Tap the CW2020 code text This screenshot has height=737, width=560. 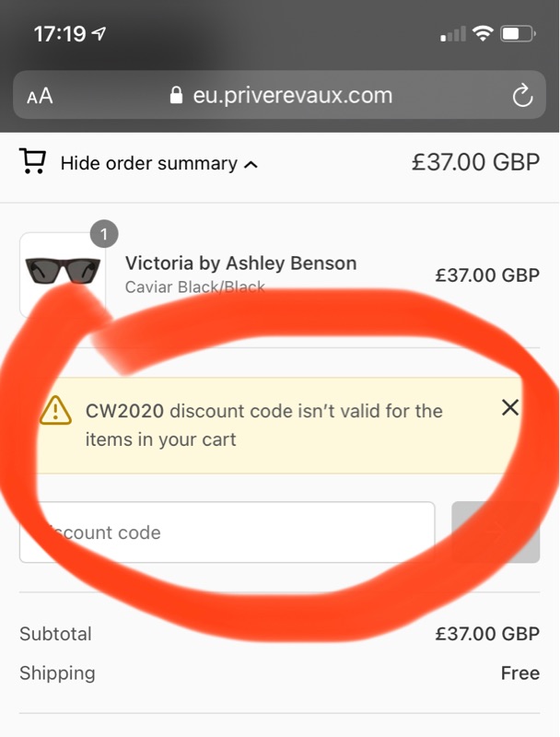point(124,411)
